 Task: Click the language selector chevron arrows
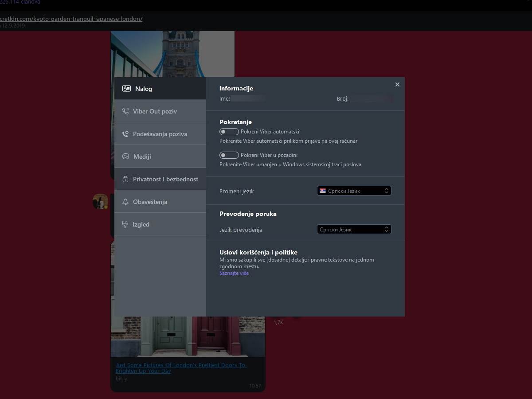[387, 191]
